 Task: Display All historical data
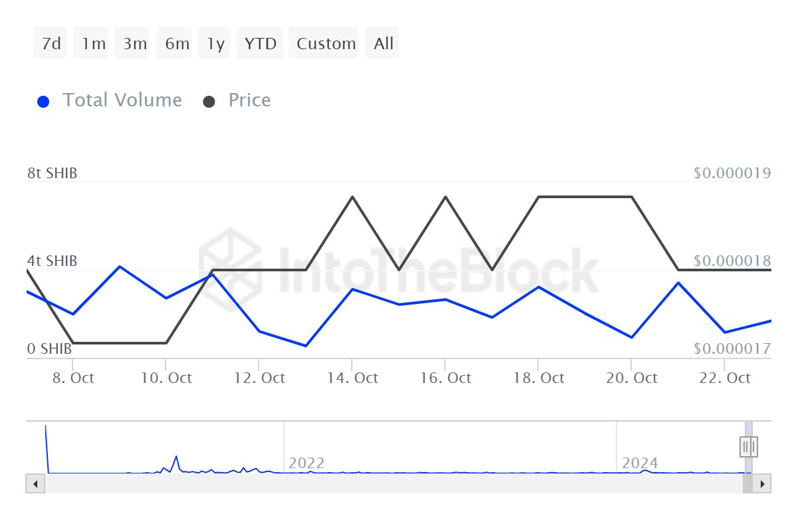click(x=384, y=44)
